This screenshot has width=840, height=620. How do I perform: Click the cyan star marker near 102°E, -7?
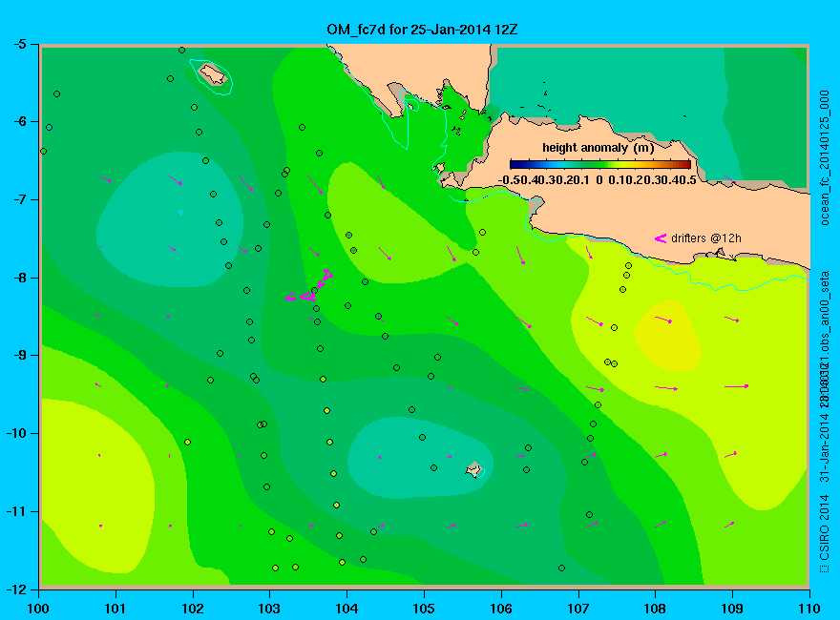click(x=181, y=213)
